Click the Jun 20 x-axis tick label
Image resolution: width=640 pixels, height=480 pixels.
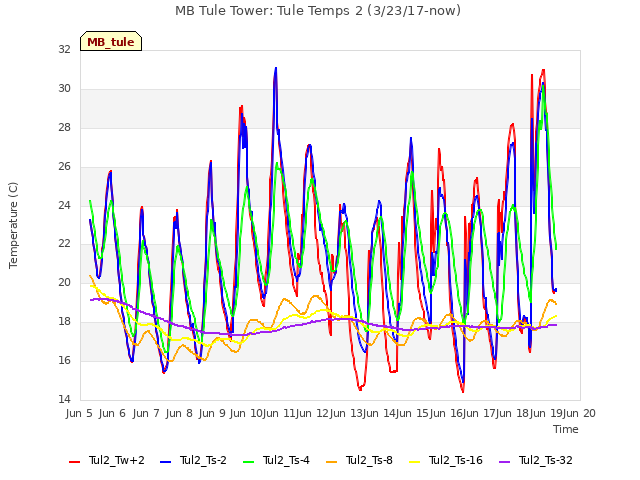click(x=579, y=413)
